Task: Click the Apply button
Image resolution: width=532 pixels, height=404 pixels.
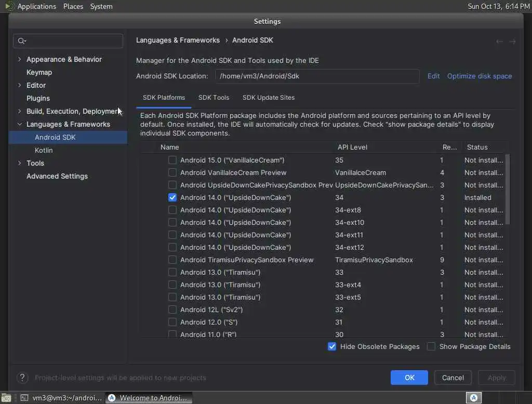Action: pyautogui.click(x=496, y=378)
